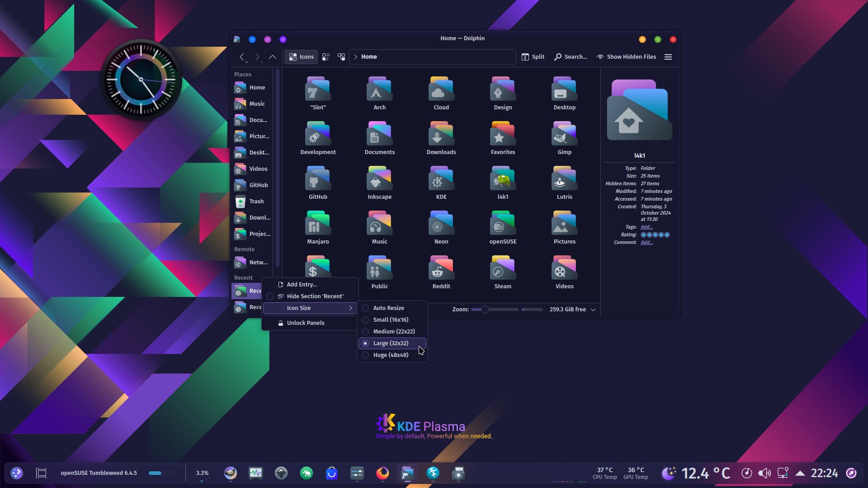This screenshot has width=868, height=488.
Task: Open the hamburger menu in Dolphin
Action: click(668, 57)
